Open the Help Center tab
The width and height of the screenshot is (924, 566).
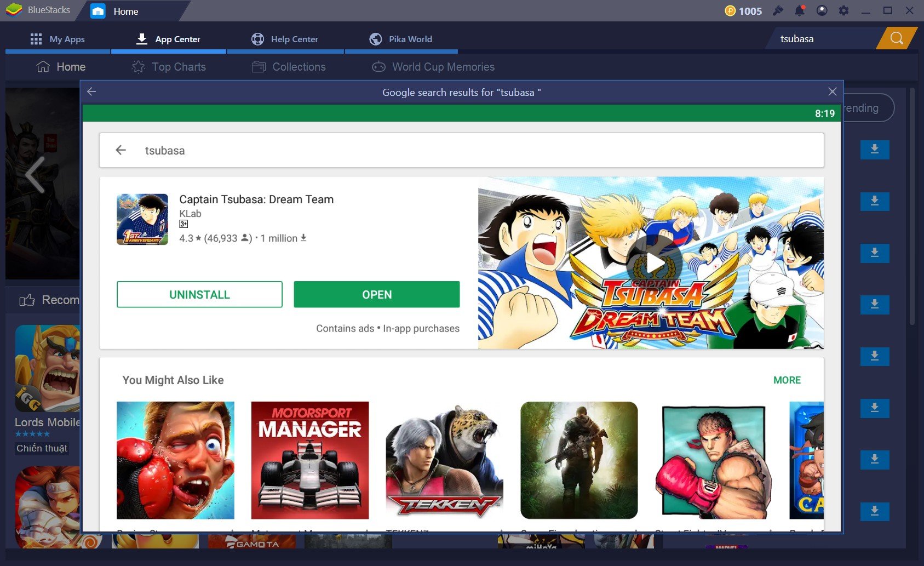[x=285, y=39]
